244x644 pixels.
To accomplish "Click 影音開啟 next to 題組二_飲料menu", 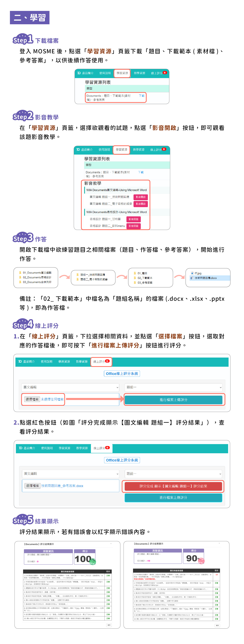I will (x=134, y=226).
